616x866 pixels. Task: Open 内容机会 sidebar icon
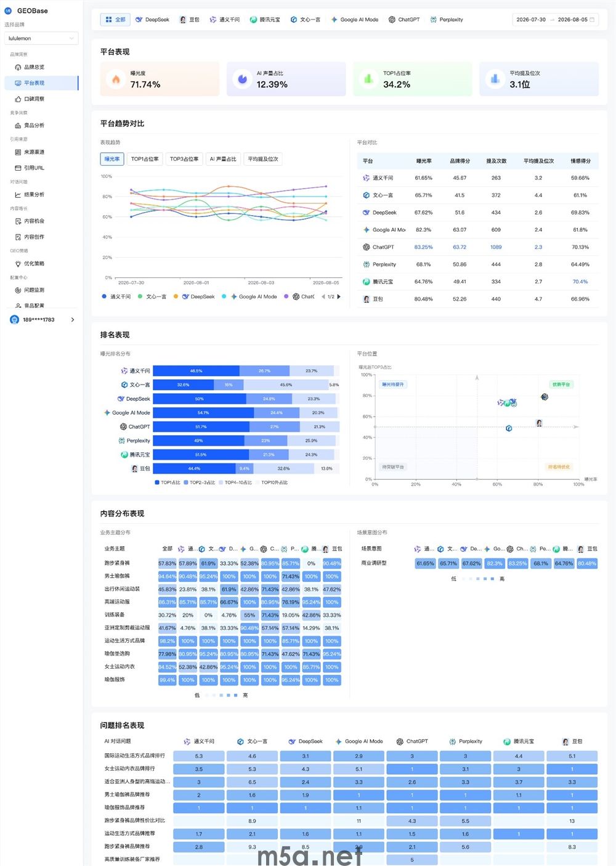[x=18, y=221]
